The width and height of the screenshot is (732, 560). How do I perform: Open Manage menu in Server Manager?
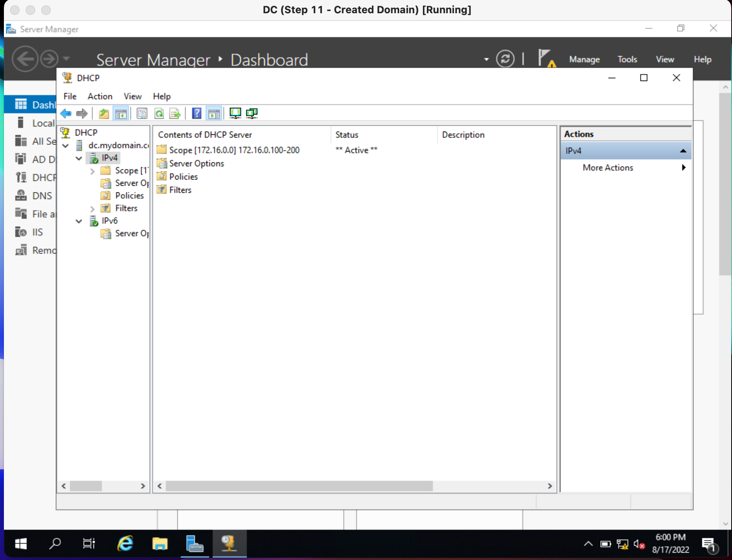point(584,59)
